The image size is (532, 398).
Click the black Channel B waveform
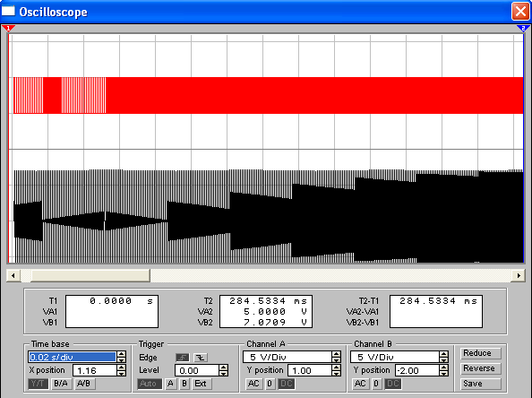tap(268, 216)
